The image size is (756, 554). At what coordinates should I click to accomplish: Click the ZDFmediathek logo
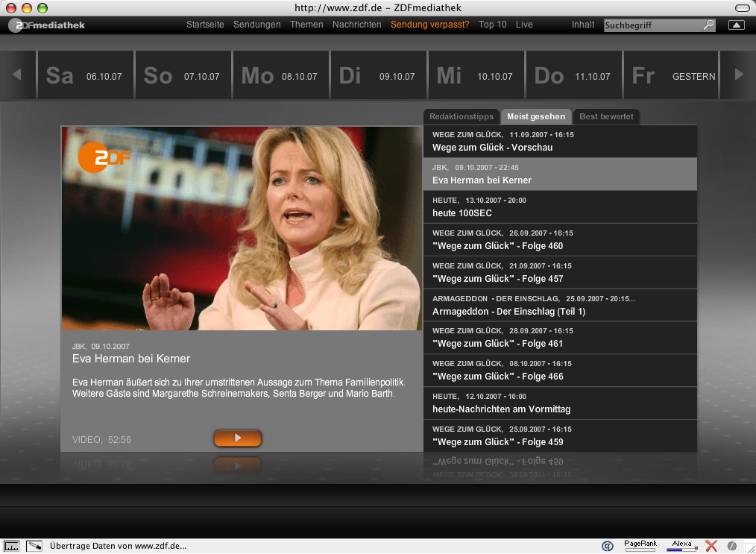(47, 25)
